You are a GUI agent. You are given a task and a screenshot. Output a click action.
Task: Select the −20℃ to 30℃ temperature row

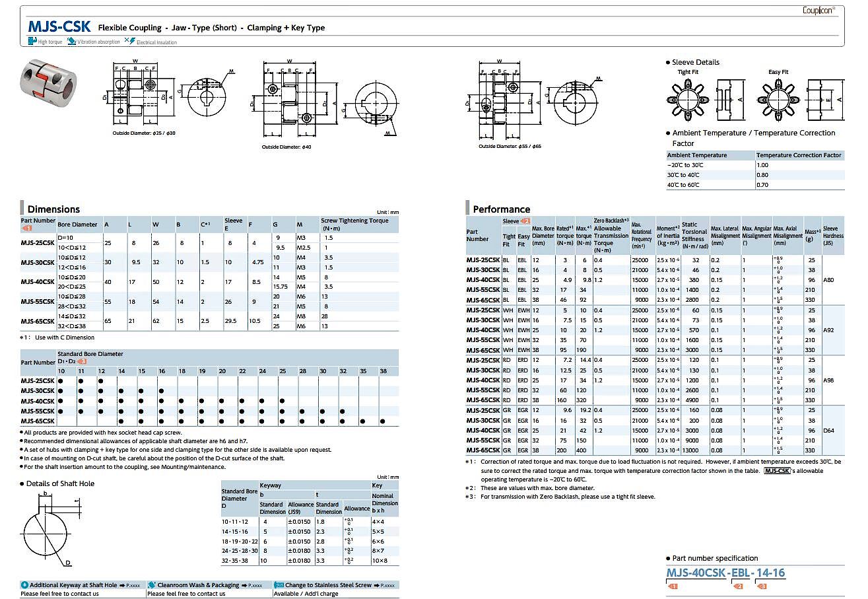click(755, 165)
